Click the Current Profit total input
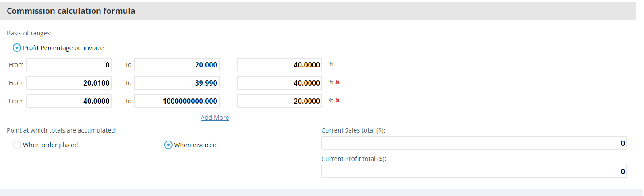Screen dimensions: 644x196 pyautogui.click(x=474, y=172)
